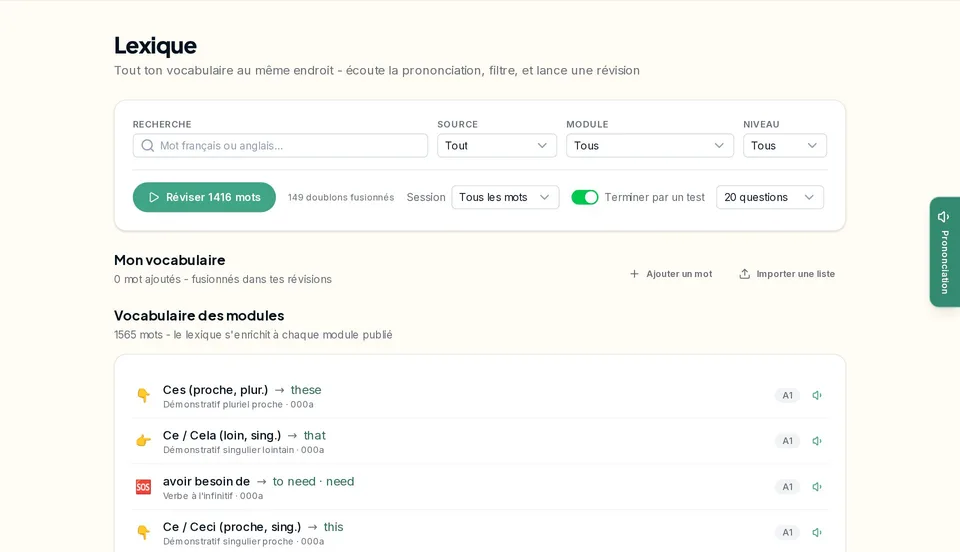The width and height of the screenshot is (960, 552).
Task: Focus the Mot français ou anglais search field
Action: [x=280, y=146]
